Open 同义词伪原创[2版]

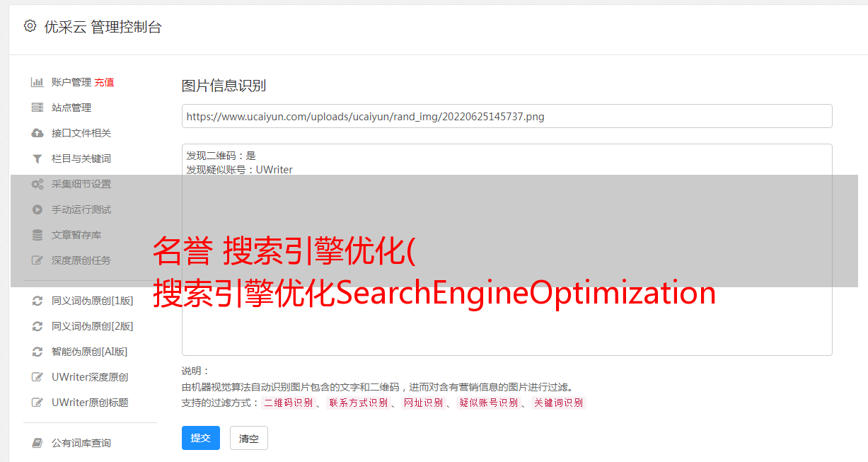coord(92,326)
